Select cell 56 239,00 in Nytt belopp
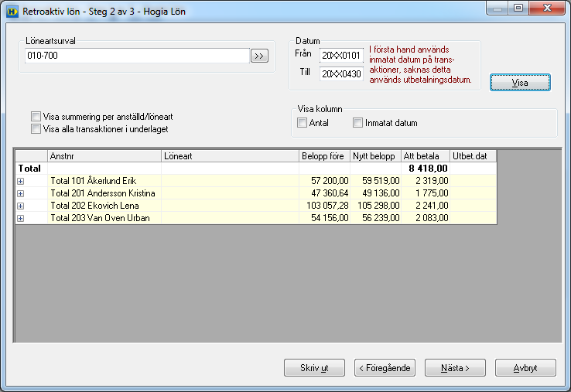This screenshot has width=571, height=392. 375,218
